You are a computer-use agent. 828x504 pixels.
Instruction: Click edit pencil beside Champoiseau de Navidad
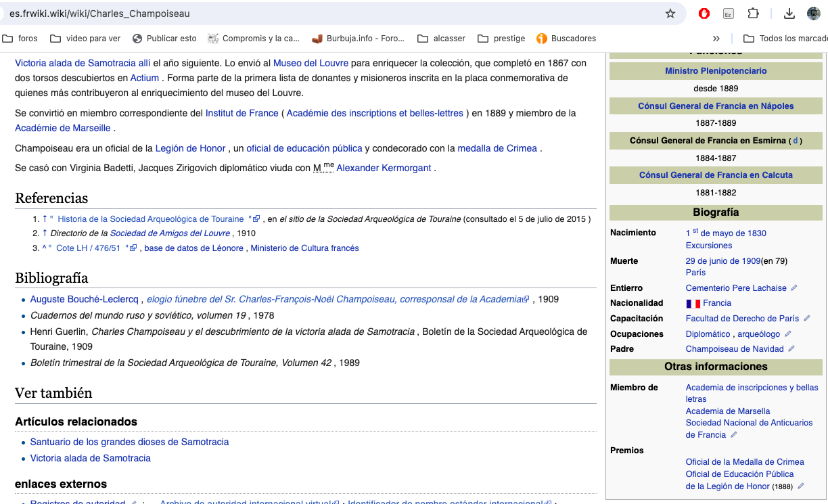pos(791,349)
